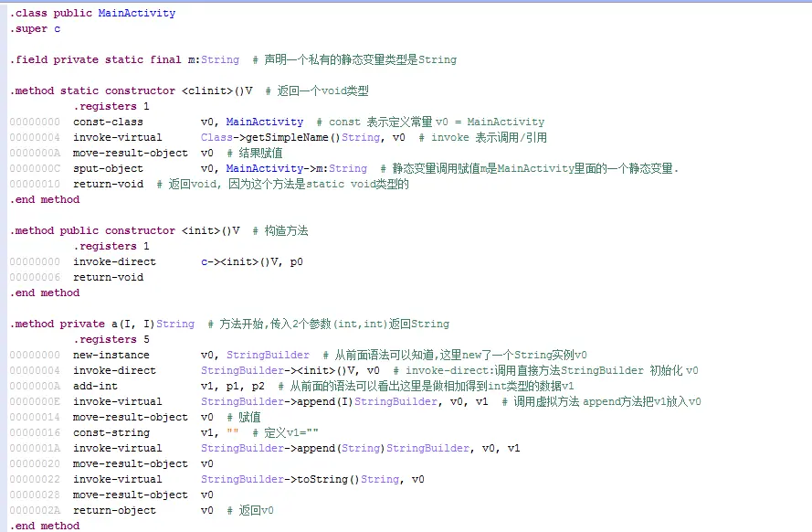812x532 pixels.
Task: Click the last '.end method' line
Action: [x=45, y=526]
